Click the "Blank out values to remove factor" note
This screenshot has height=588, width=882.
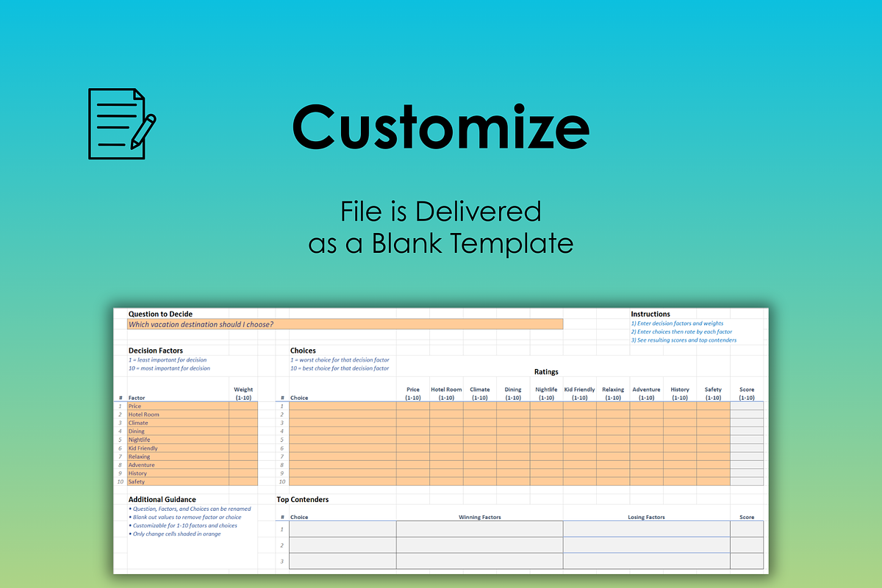click(184, 517)
